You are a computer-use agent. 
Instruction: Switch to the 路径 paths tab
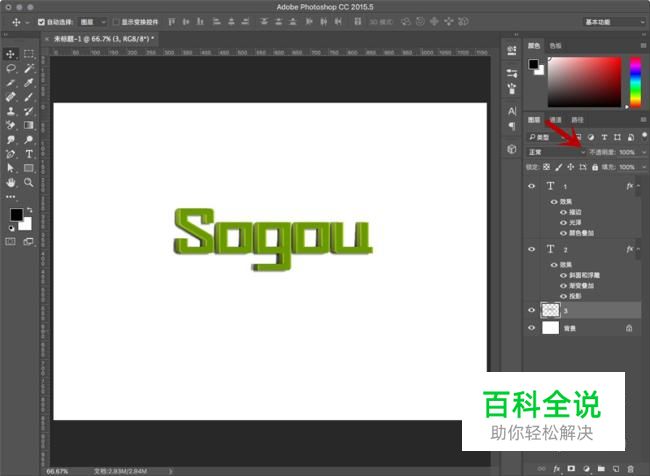(x=577, y=120)
